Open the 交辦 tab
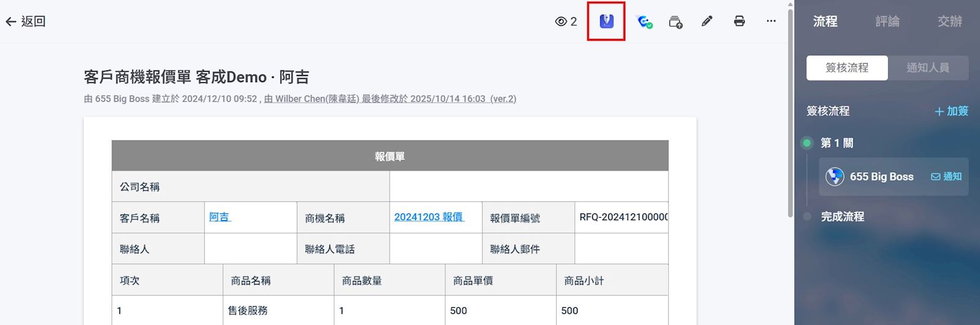980x325 pixels. coord(949,21)
